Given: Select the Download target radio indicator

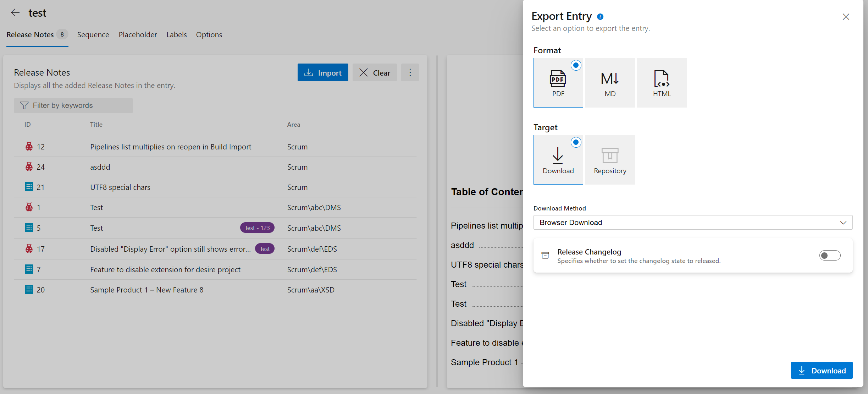Looking at the screenshot, I should [576, 142].
